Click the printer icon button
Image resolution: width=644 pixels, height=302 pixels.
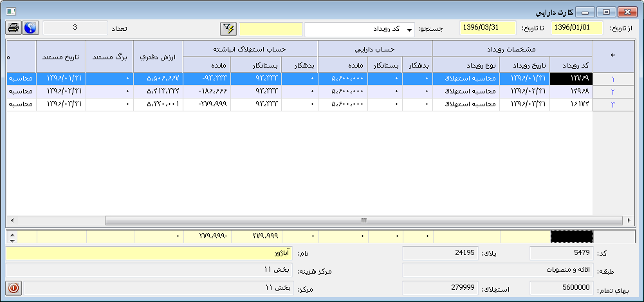click(x=14, y=28)
